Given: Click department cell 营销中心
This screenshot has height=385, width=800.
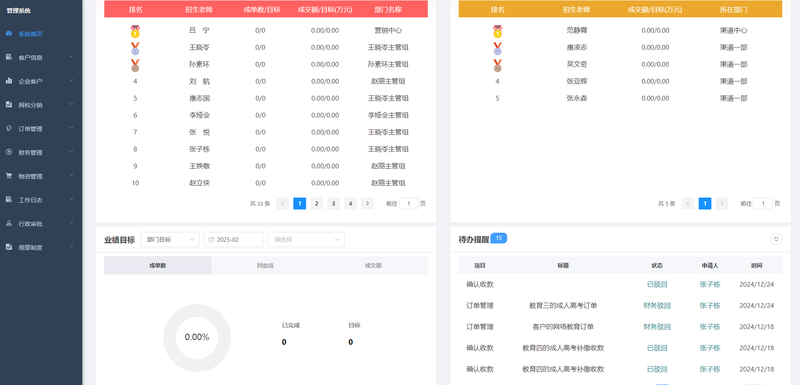Looking at the screenshot, I should point(388,30).
